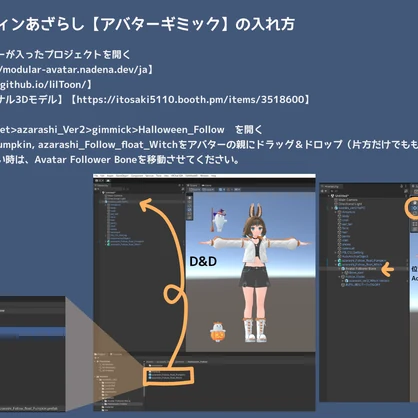The height and width of the screenshot is (418, 418).
Task: Select azarashi_Follow_float_Witch in right Hierarchy
Action: (362, 265)
